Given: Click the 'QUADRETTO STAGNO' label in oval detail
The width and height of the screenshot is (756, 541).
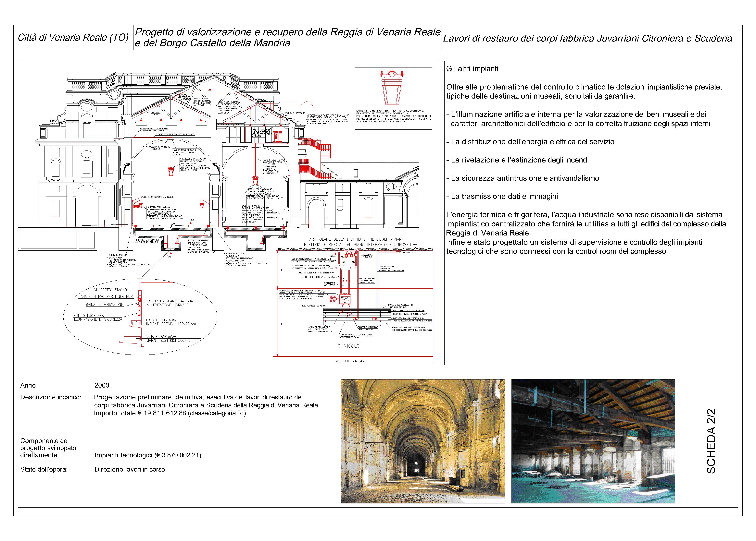Looking at the screenshot, I should [x=110, y=290].
